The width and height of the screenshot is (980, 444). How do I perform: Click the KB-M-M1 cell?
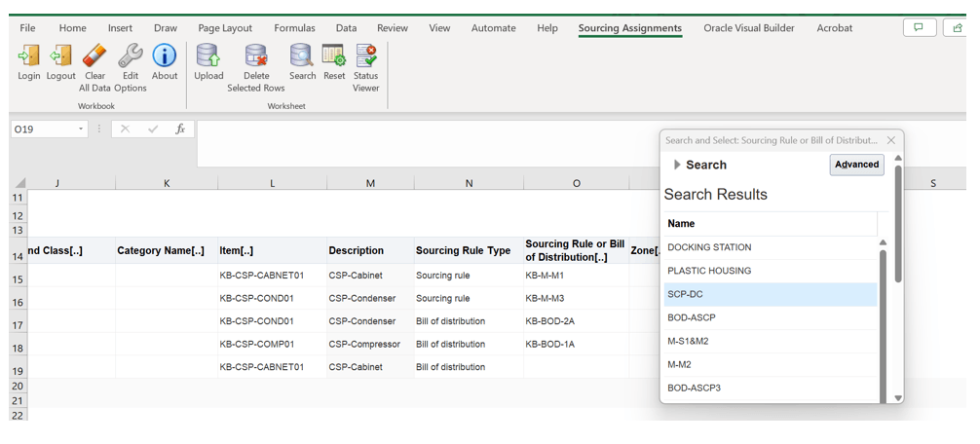point(577,276)
